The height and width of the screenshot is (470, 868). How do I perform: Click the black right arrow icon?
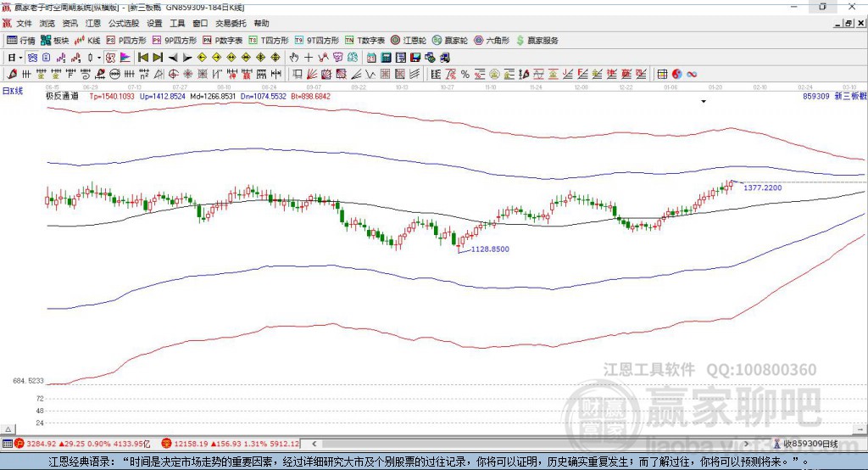(187, 58)
